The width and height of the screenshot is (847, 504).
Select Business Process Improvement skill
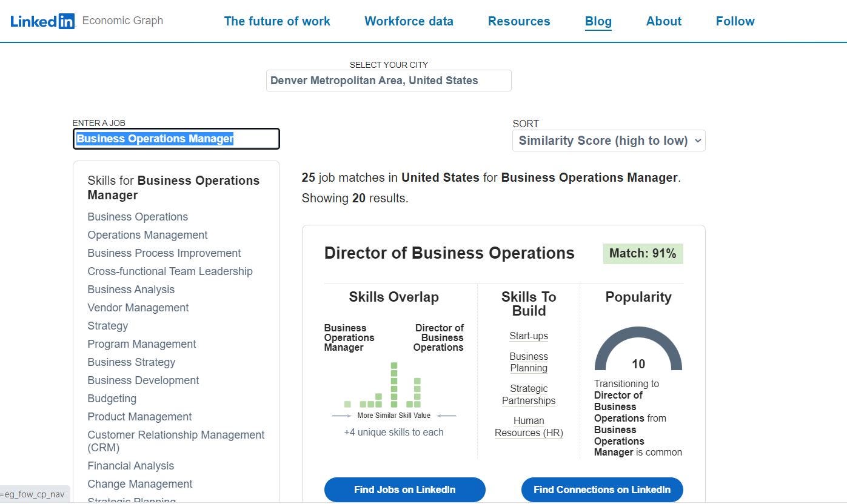point(164,253)
